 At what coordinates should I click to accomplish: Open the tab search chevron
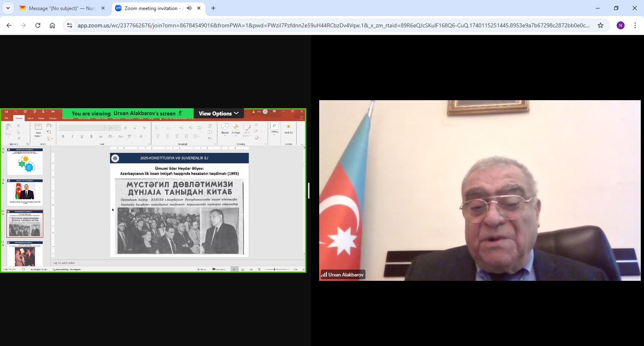(x=8, y=8)
